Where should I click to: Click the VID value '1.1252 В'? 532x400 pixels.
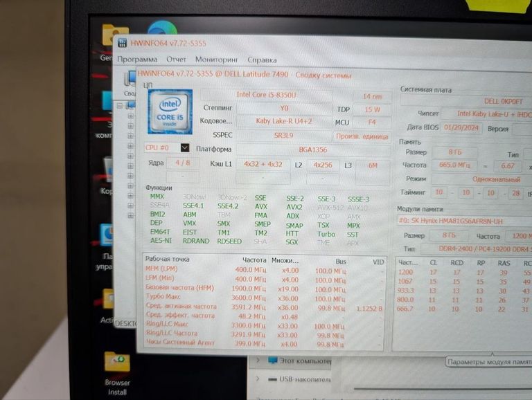click(x=369, y=309)
